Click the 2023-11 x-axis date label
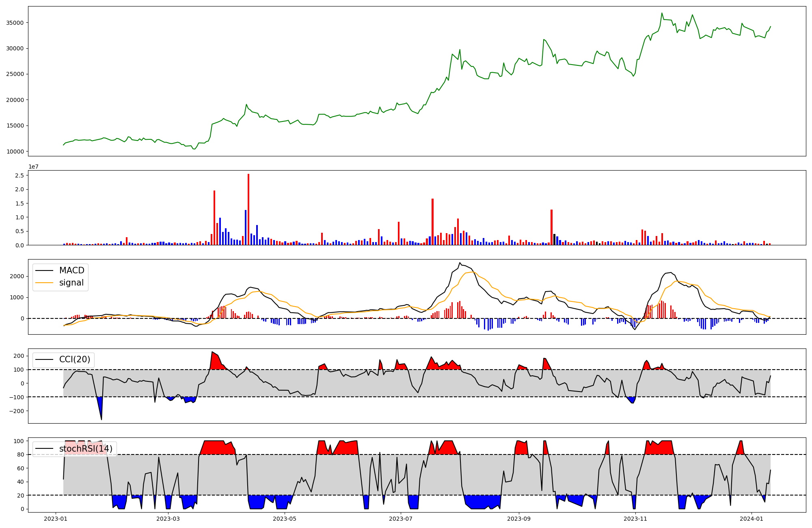Screen dimensions: 812x528 (635, 519)
